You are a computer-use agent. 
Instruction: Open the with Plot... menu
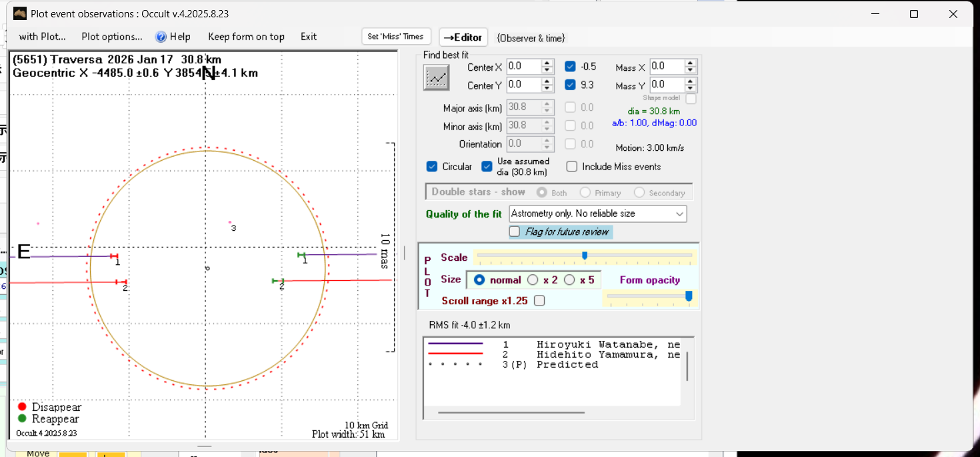(x=42, y=37)
